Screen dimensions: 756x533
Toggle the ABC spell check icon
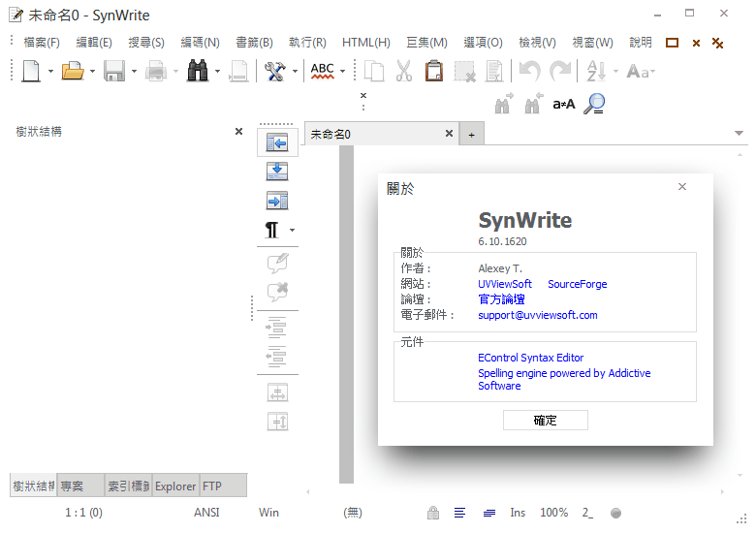[x=322, y=72]
